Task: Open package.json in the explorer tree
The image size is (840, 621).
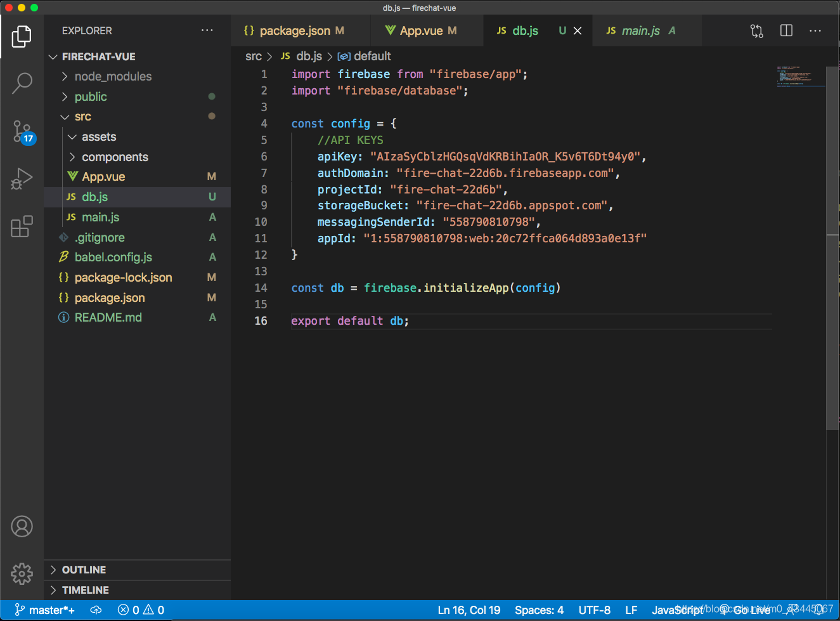Action: [x=137, y=297]
